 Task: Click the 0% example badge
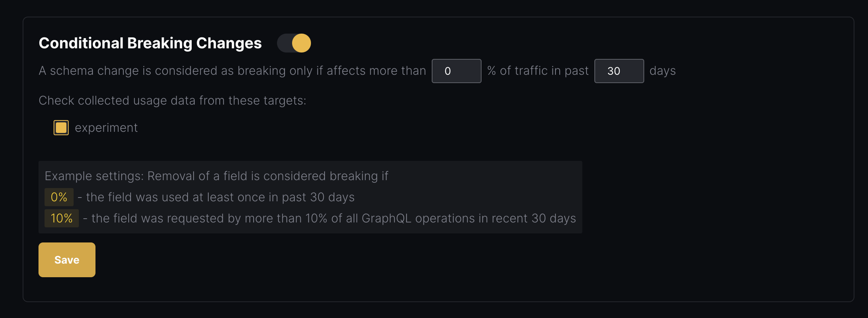tap(59, 197)
